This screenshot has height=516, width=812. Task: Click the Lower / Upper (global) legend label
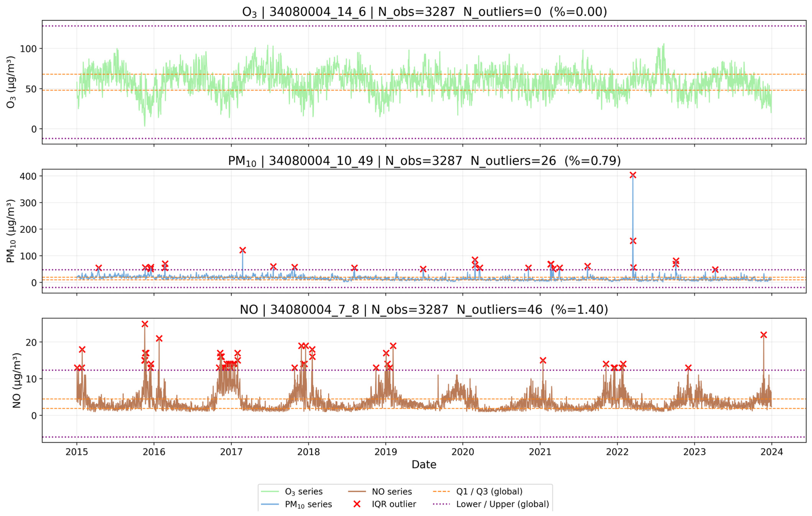502,504
